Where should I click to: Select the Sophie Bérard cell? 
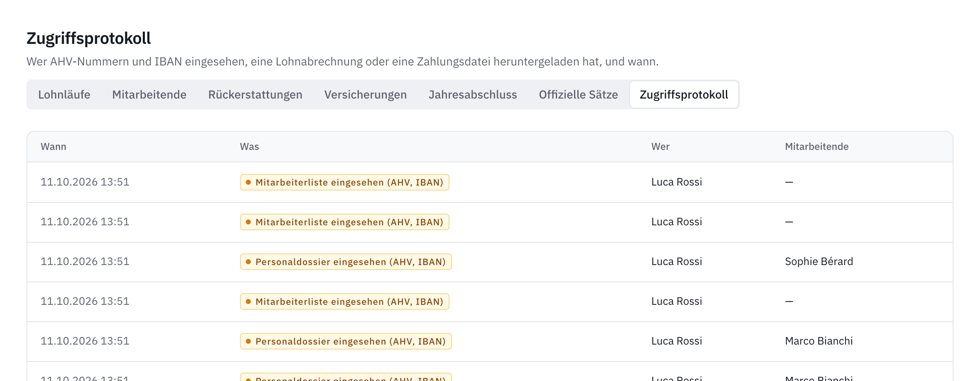click(x=819, y=262)
